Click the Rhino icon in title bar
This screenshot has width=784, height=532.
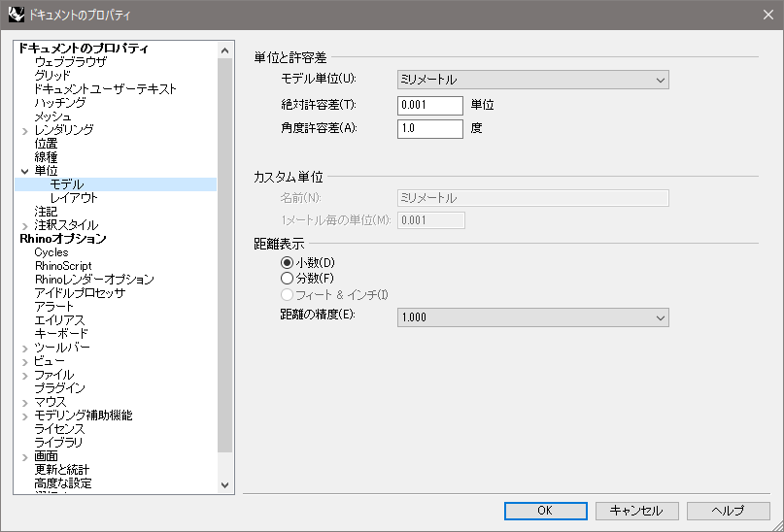click(x=17, y=15)
